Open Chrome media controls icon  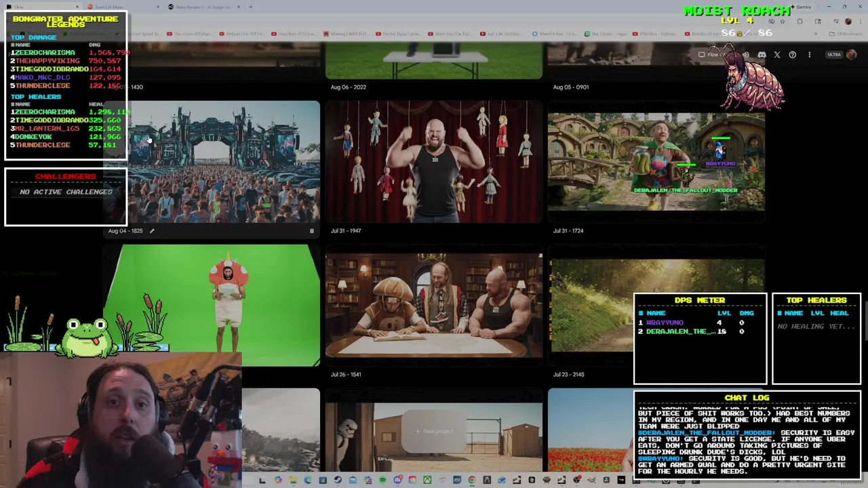pos(835,21)
